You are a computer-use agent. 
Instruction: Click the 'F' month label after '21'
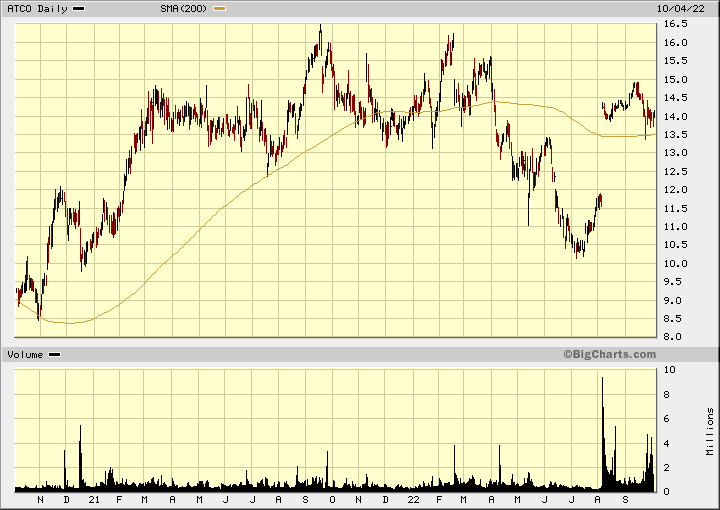click(119, 500)
